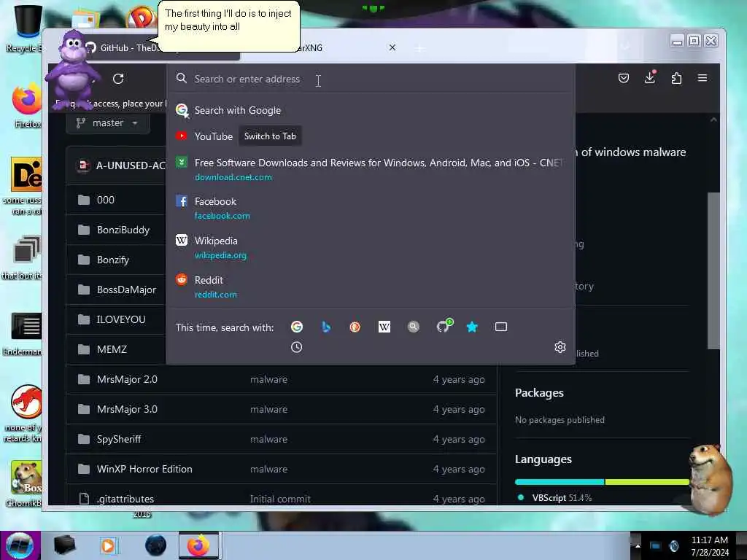The width and height of the screenshot is (747, 560).
Task: Open the BonziBuddy folder
Action: [123, 230]
